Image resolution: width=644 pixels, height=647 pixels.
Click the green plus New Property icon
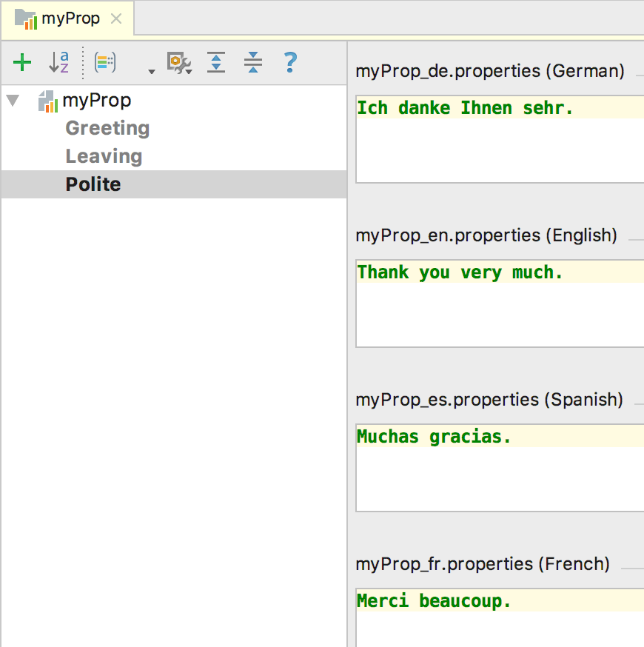(23, 63)
